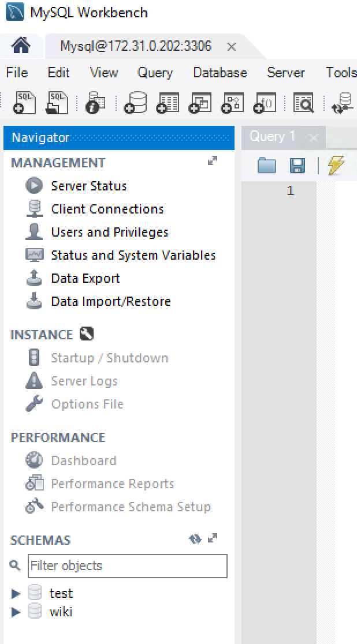357x644 pixels.
Task: Click the Navigator panel header
Action: coord(119,137)
